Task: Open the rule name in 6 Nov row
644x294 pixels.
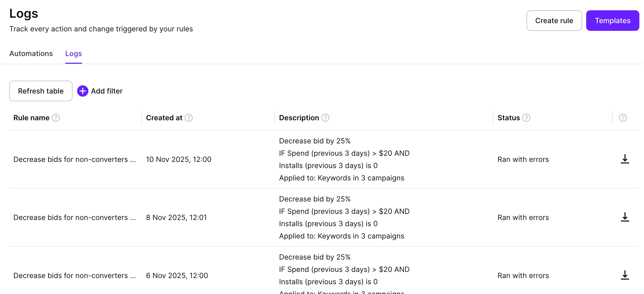Action: (x=75, y=275)
